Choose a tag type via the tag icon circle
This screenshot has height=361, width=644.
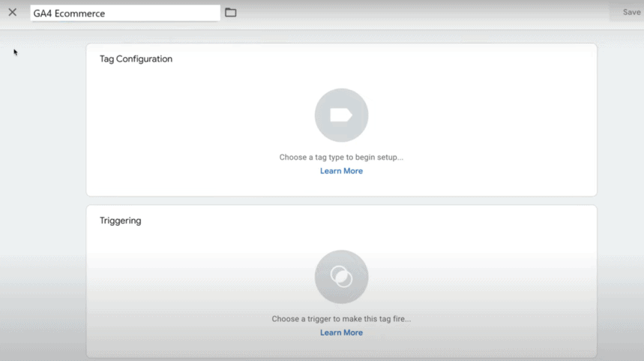[341, 115]
